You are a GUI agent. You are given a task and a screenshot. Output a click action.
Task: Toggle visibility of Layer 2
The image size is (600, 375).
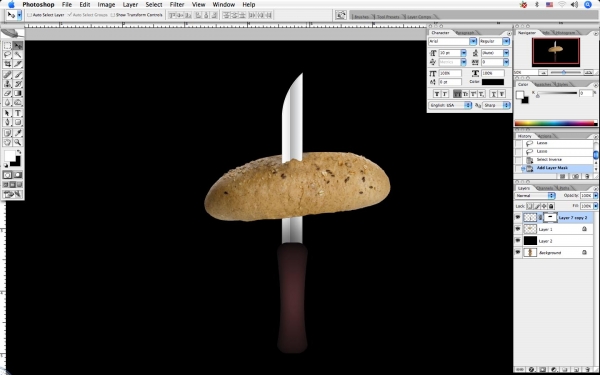point(518,241)
